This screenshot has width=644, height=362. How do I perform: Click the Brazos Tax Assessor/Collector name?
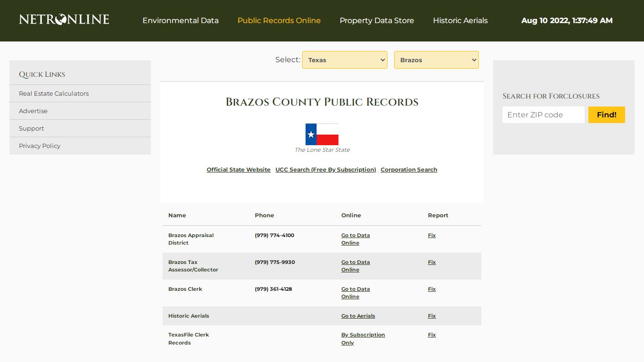coord(193,266)
